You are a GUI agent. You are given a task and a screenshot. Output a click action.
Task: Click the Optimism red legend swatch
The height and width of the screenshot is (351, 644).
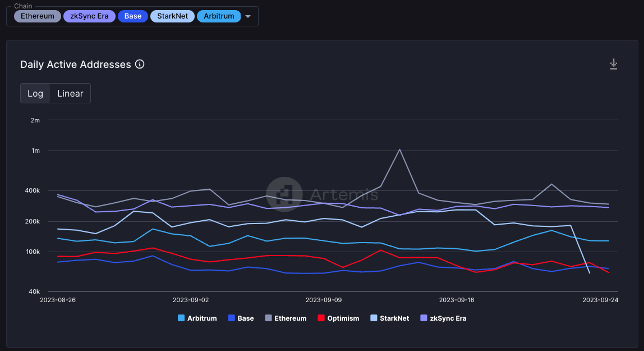(x=321, y=318)
